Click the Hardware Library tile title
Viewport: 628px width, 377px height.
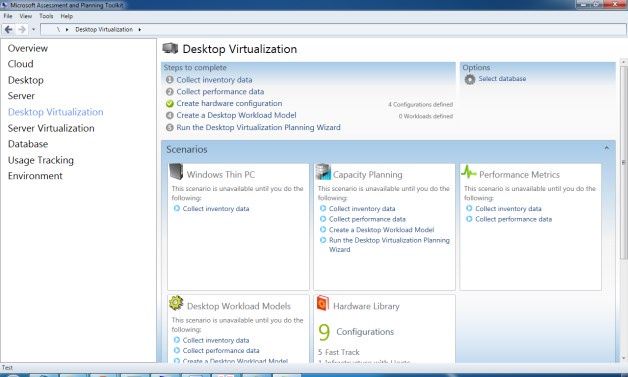[366, 306]
